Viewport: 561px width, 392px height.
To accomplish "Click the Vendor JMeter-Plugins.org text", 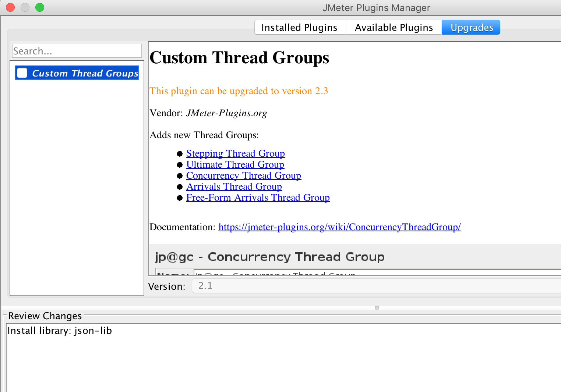I will (208, 113).
